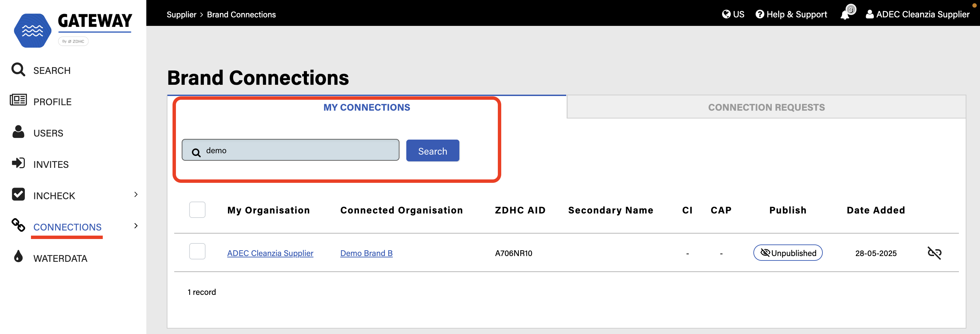Expand the Connections submenu chevron
980x334 pixels.
tap(136, 226)
